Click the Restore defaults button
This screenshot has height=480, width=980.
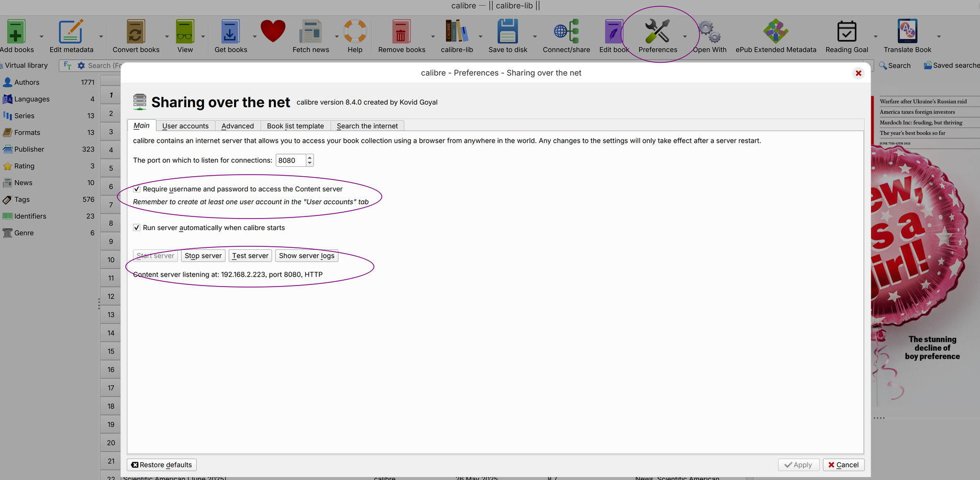162,465
